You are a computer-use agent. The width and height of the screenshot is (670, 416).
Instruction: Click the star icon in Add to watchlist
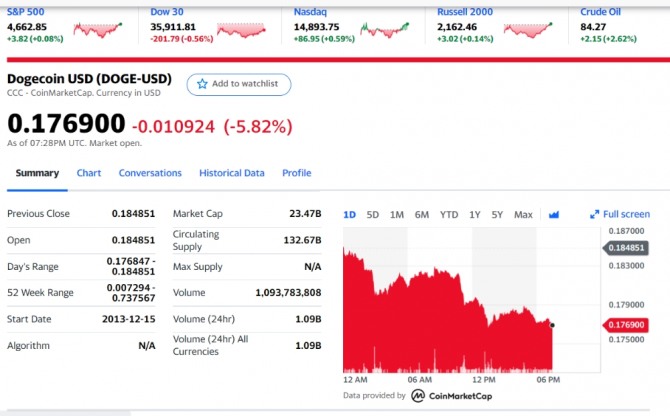pyautogui.click(x=202, y=84)
